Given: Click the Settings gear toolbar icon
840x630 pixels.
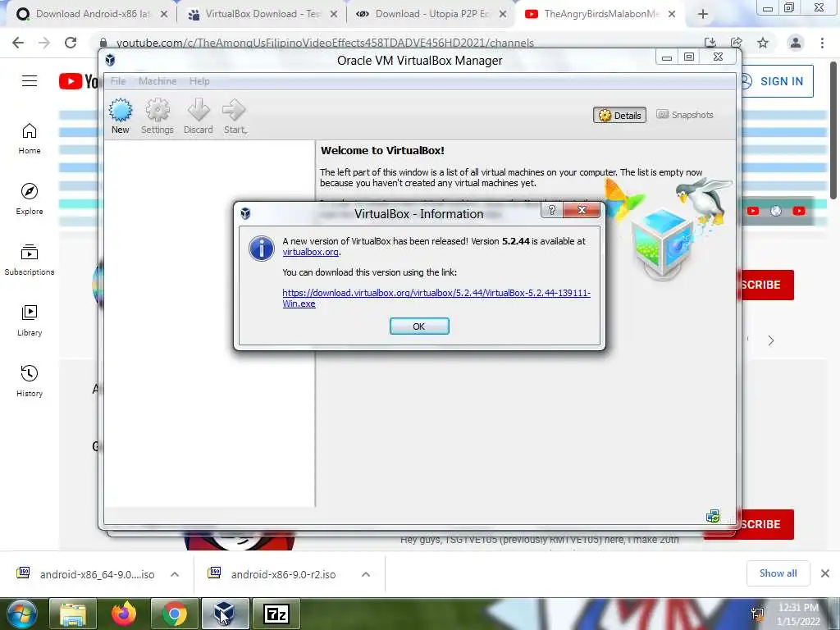Looking at the screenshot, I should coord(157,116).
